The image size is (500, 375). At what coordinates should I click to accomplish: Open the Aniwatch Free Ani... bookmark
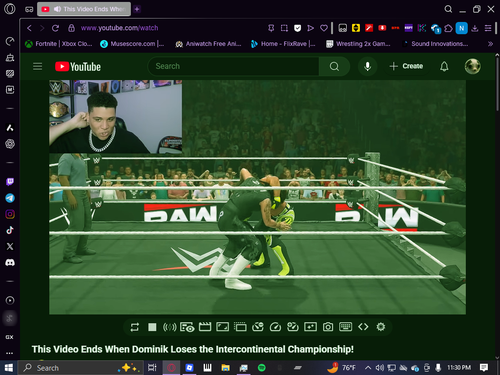point(208,44)
